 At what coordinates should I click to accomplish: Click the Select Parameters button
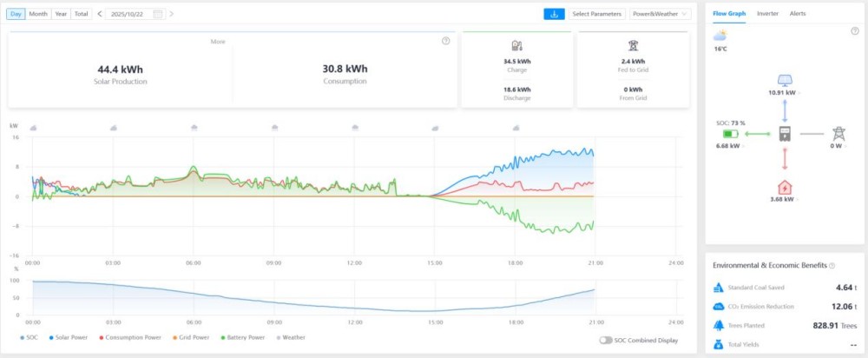pyautogui.click(x=596, y=14)
